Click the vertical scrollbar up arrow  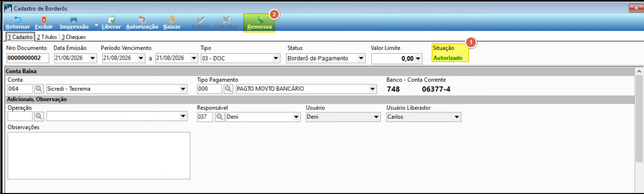point(640,71)
